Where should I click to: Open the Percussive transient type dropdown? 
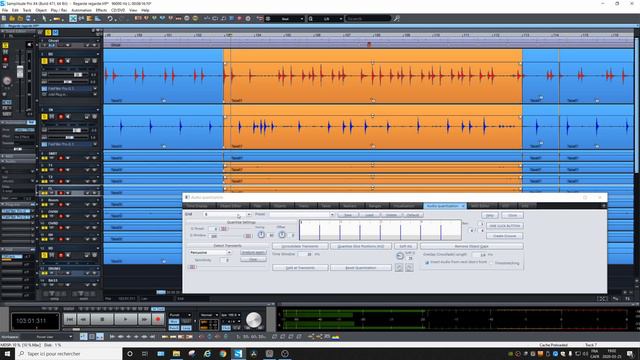click(229, 253)
